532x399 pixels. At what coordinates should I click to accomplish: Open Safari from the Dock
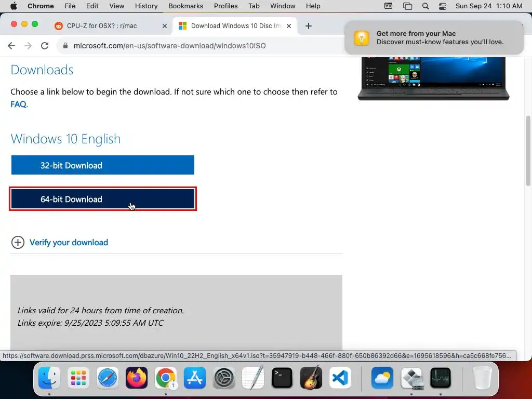coord(108,378)
